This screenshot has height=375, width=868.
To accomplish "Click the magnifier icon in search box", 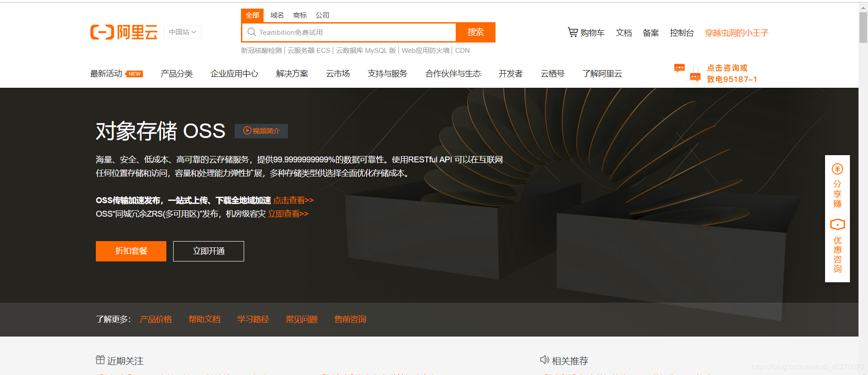I will point(252,32).
